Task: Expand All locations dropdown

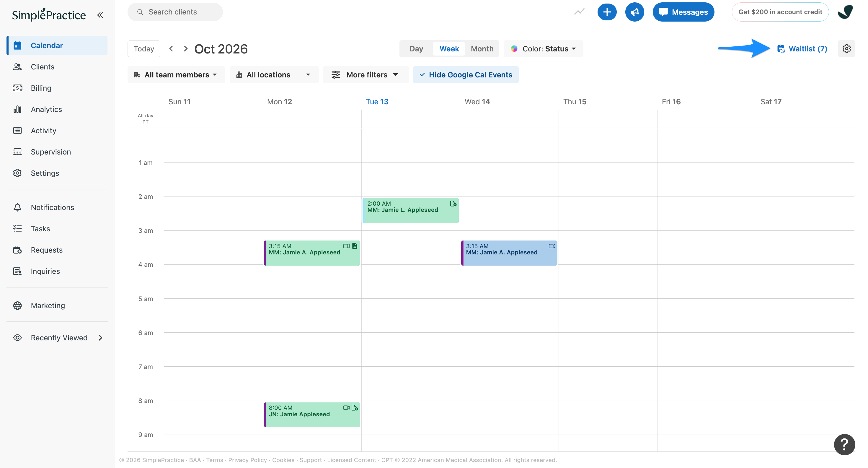Action: [274, 75]
